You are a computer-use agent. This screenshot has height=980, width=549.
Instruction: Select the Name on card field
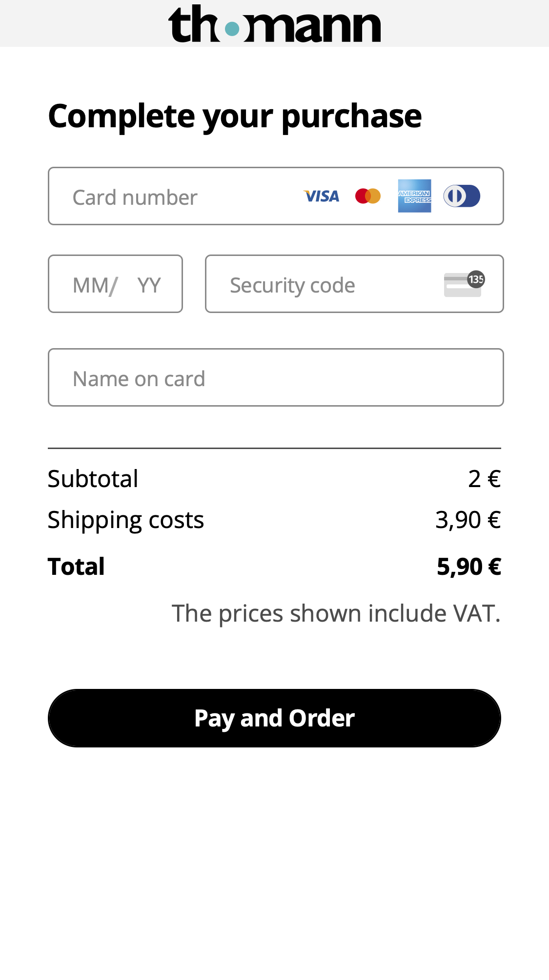click(276, 378)
